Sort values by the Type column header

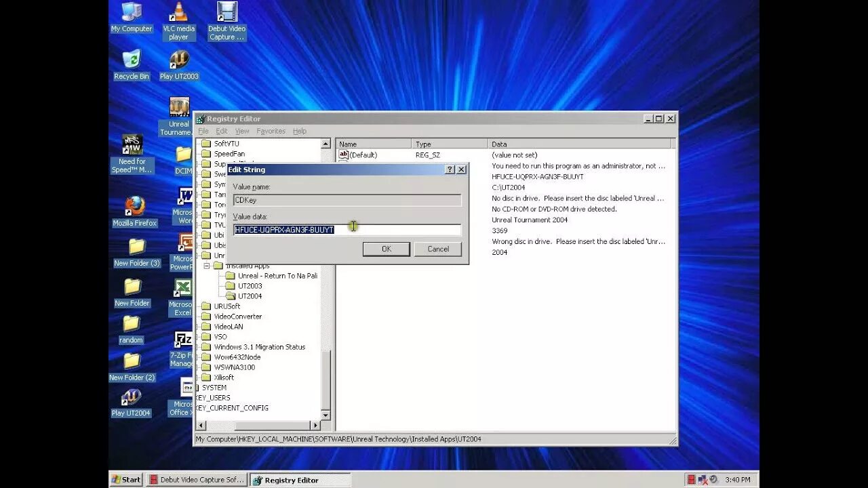(x=450, y=144)
